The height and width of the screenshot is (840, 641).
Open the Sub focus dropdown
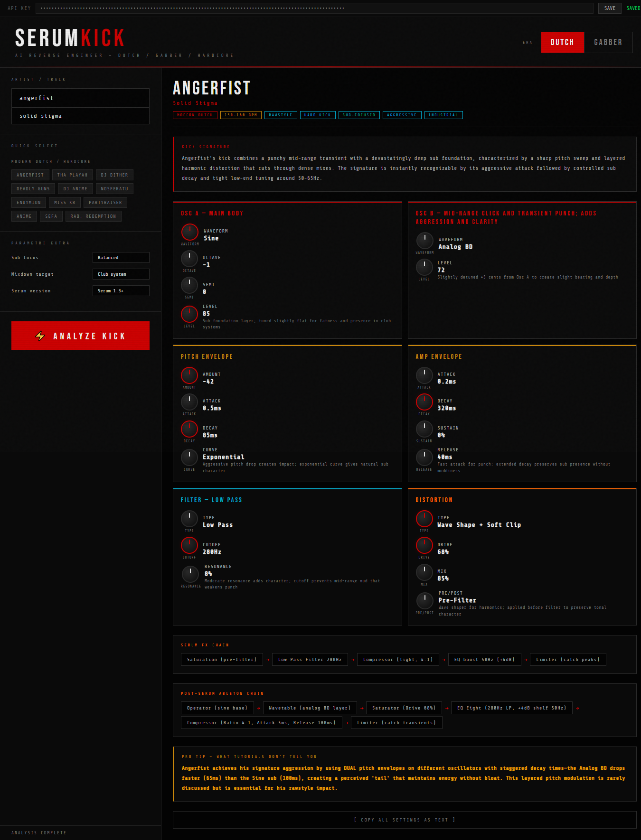click(x=121, y=257)
